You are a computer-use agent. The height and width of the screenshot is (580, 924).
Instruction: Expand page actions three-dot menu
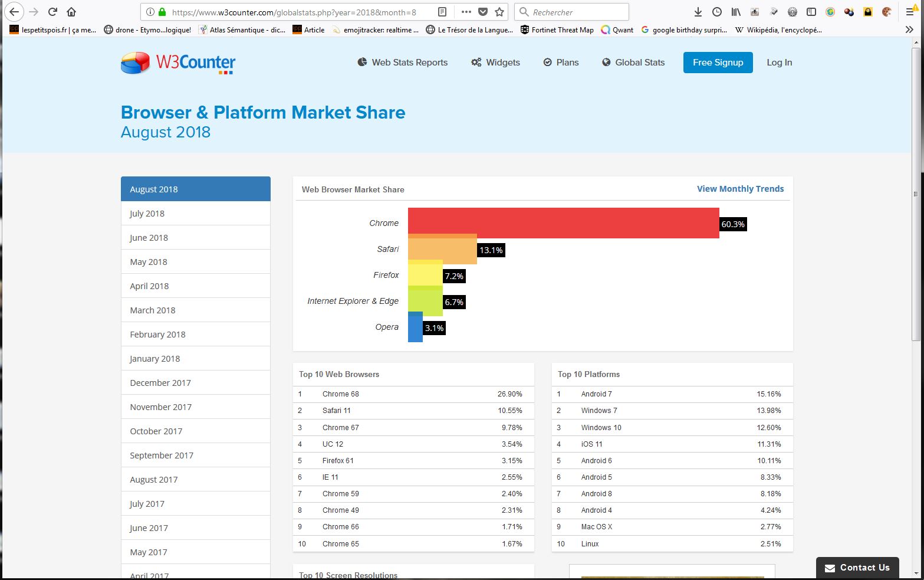466,12
